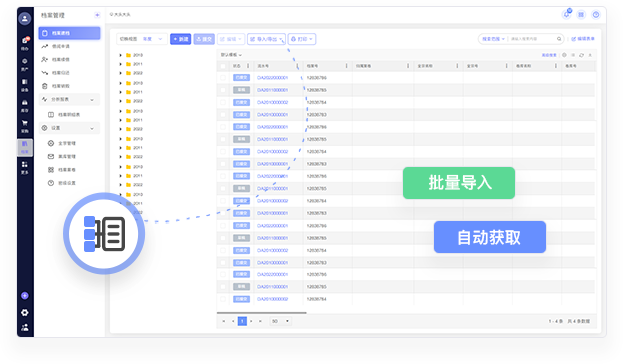The image size is (623, 364).
Task: Click the user avatar icon in dark sidebar
Action: [x=25, y=19]
